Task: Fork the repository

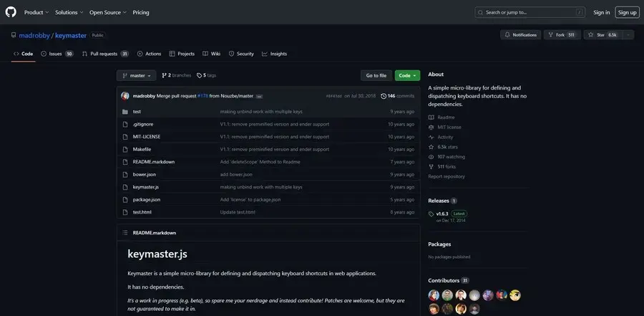Action: click(562, 35)
